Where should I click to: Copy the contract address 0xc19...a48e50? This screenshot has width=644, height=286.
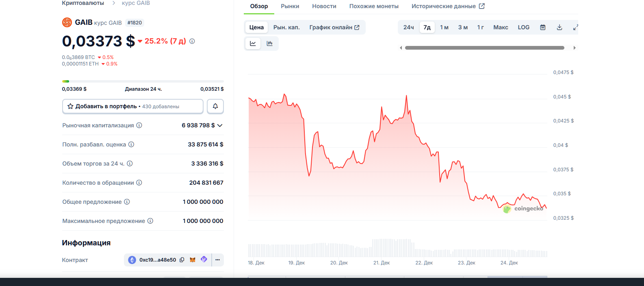182,260
